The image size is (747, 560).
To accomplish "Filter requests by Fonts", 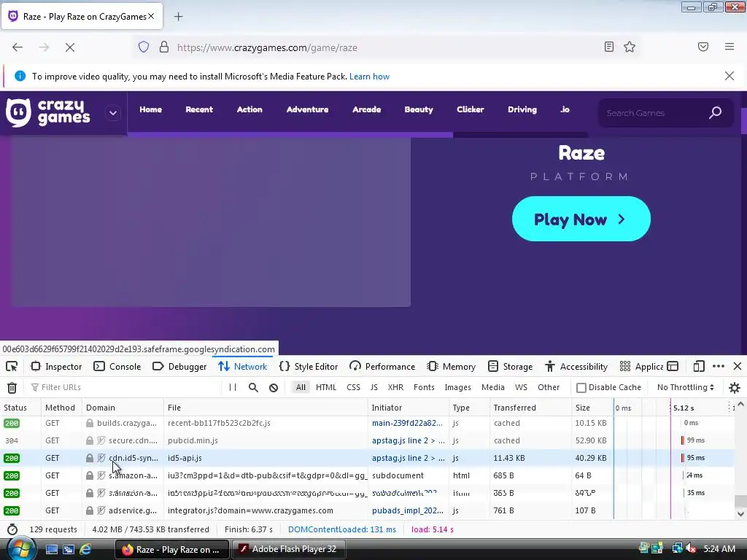I will (x=424, y=387).
